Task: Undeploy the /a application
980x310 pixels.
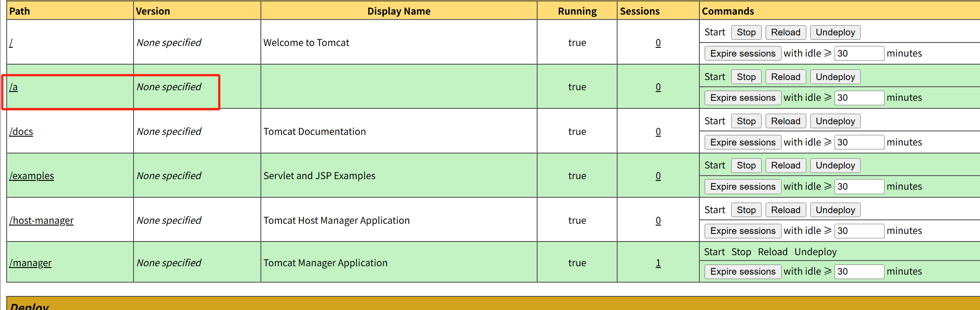Action: 835,77
